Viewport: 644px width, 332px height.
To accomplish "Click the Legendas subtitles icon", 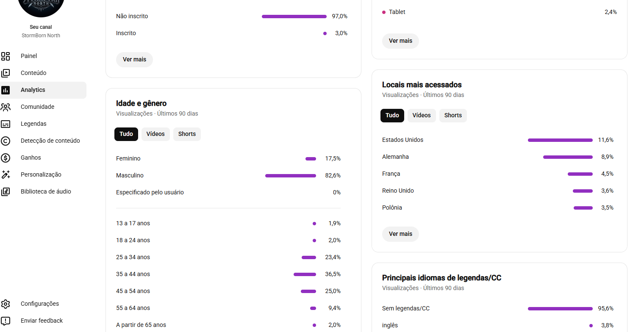I will pyautogui.click(x=6, y=124).
